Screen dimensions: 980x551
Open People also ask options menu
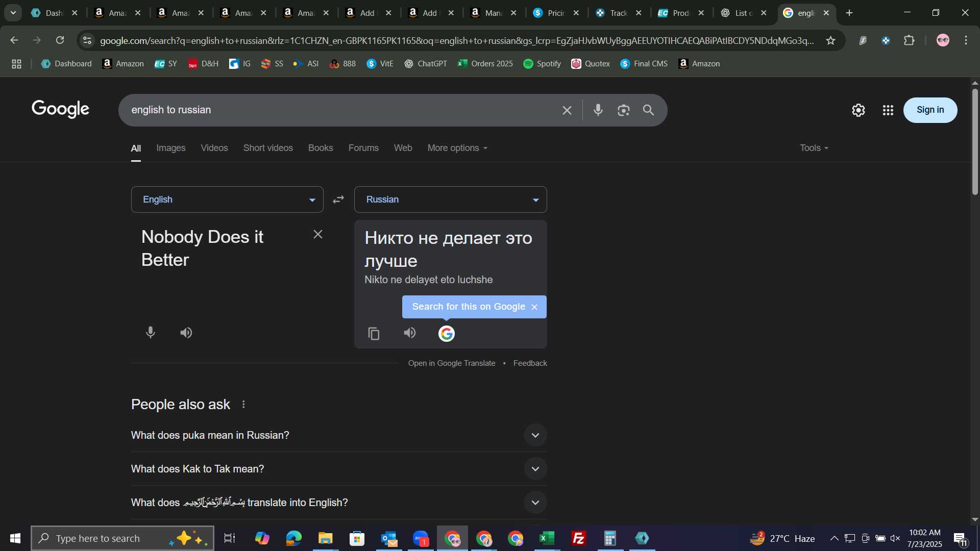(x=243, y=405)
